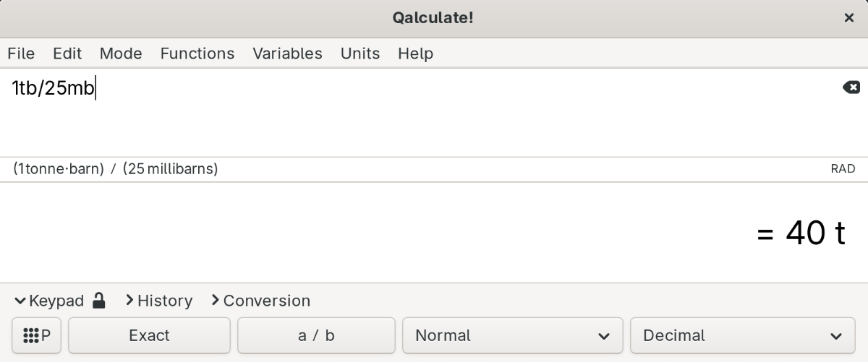Open the Help menu

coord(415,53)
